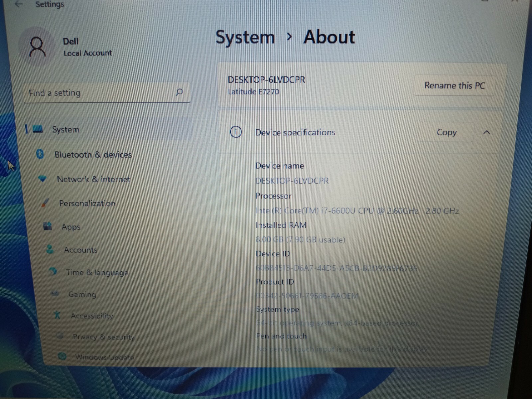
Task: Click the Accessibility figure icon
Action: tap(57, 315)
